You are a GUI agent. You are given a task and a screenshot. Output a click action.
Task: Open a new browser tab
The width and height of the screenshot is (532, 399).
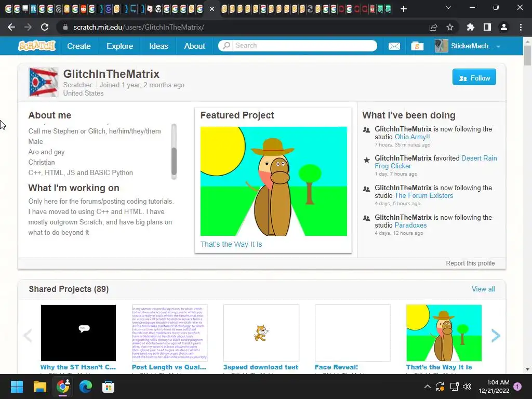(x=403, y=9)
